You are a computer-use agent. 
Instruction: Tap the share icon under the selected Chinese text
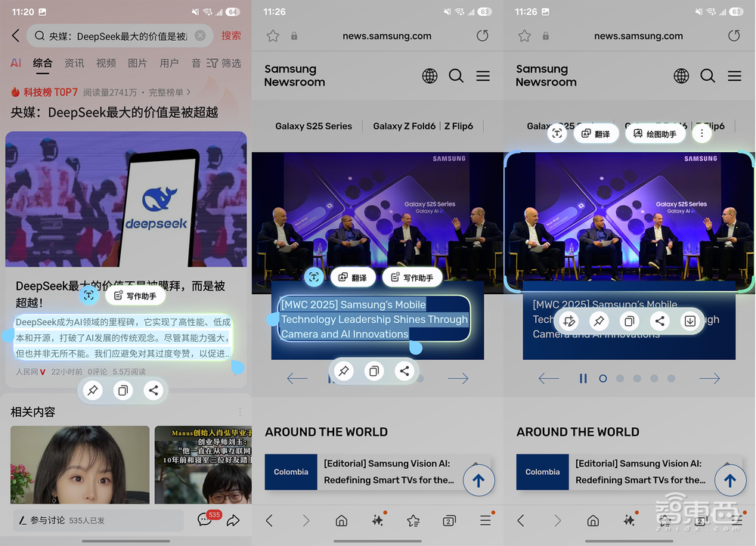pyautogui.click(x=153, y=391)
